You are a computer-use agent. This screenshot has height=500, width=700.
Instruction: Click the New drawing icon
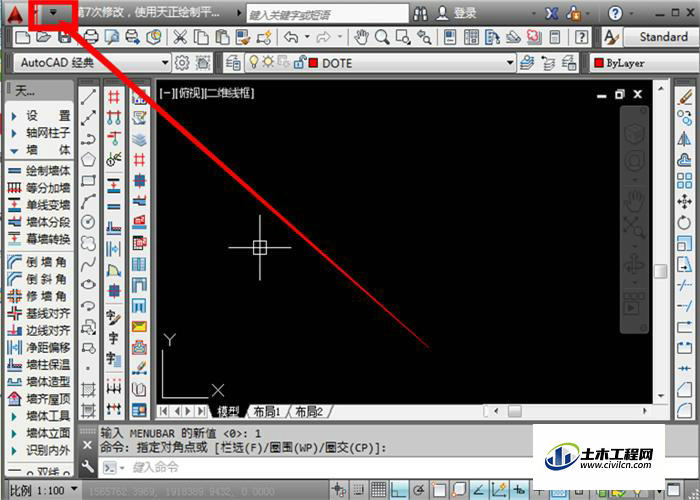click(x=22, y=37)
